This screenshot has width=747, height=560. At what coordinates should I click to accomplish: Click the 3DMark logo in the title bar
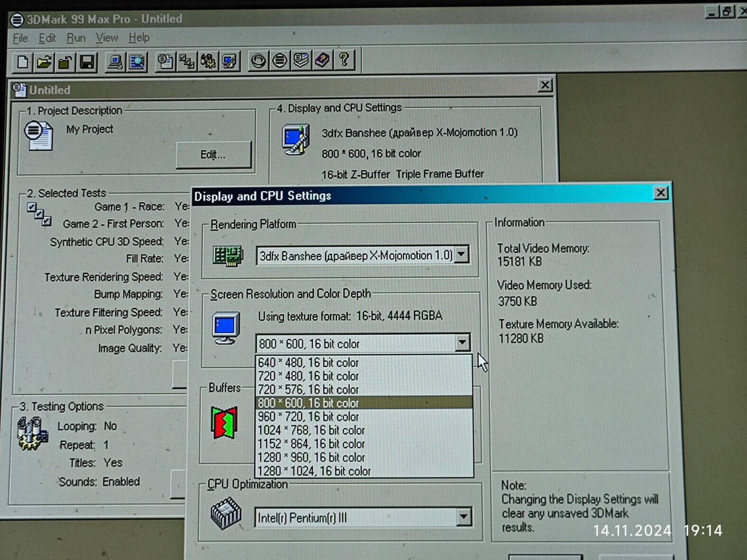coord(17,20)
